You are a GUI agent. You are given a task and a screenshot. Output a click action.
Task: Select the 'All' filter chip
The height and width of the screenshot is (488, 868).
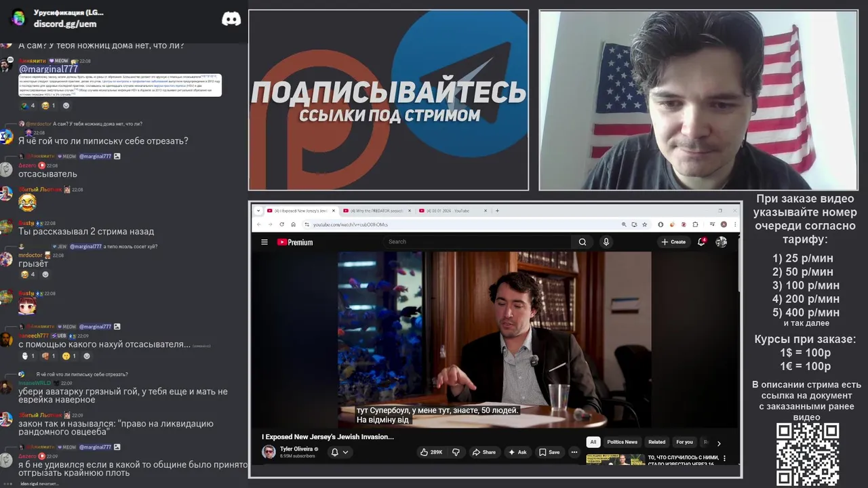pos(593,442)
